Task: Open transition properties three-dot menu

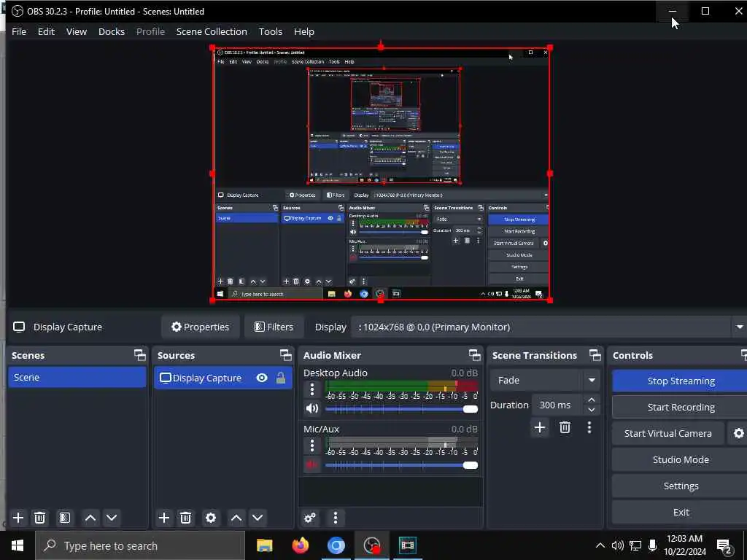Action: pyautogui.click(x=589, y=427)
